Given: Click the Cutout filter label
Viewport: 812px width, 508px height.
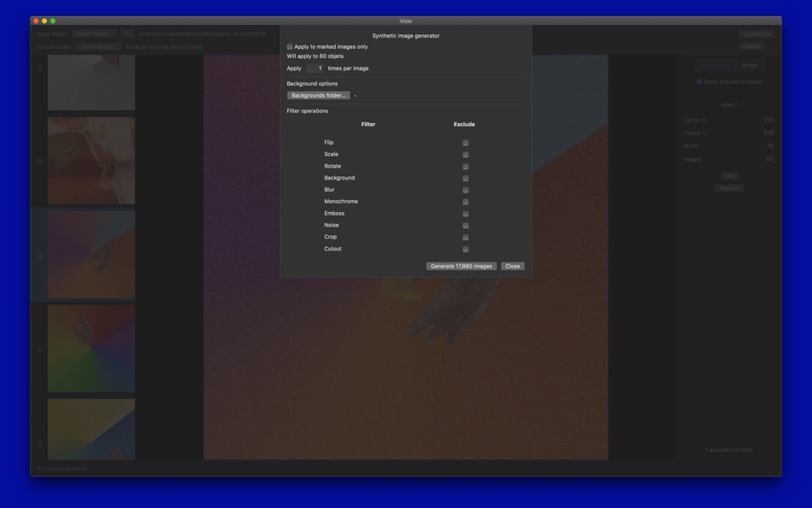Looking at the screenshot, I should coord(332,249).
